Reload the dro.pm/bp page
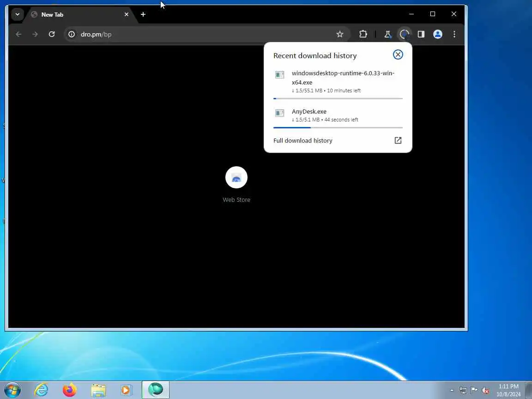 tap(52, 34)
